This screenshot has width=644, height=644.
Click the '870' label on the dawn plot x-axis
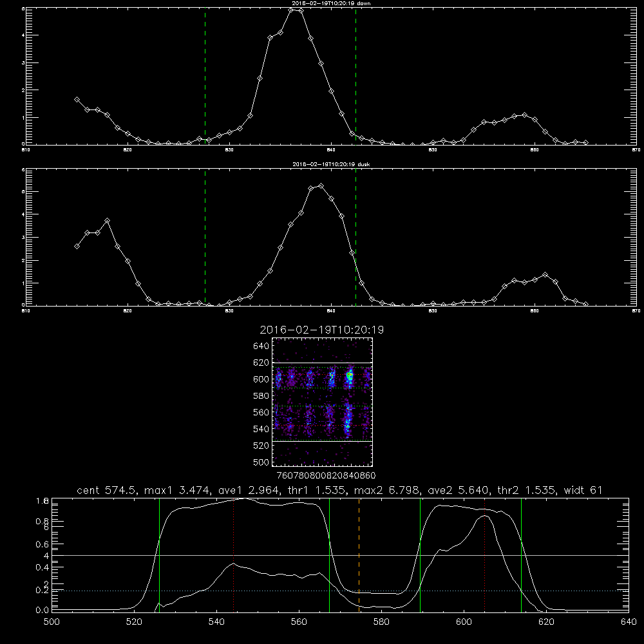(x=637, y=150)
